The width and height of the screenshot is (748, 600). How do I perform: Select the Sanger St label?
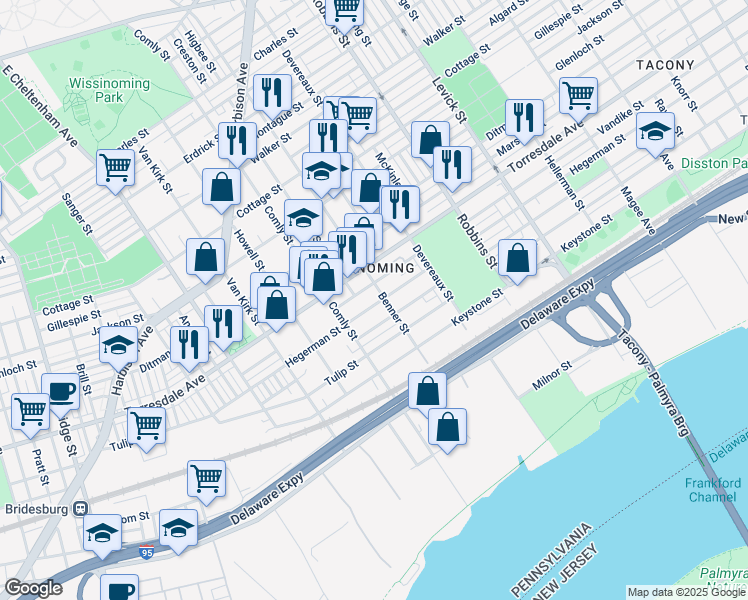click(x=77, y=214)
